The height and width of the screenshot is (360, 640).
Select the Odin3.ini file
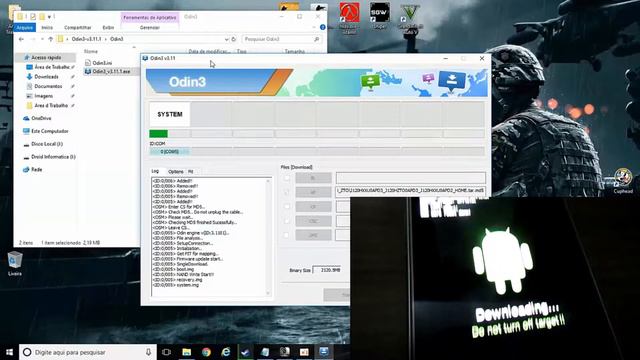pyautogui.click(x=98, y=63)
